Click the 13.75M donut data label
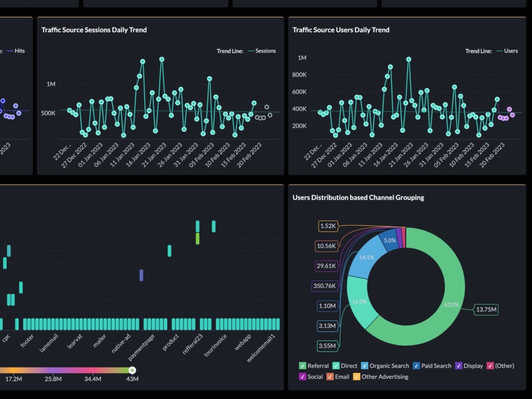532x399 pixels. point(486,310)
